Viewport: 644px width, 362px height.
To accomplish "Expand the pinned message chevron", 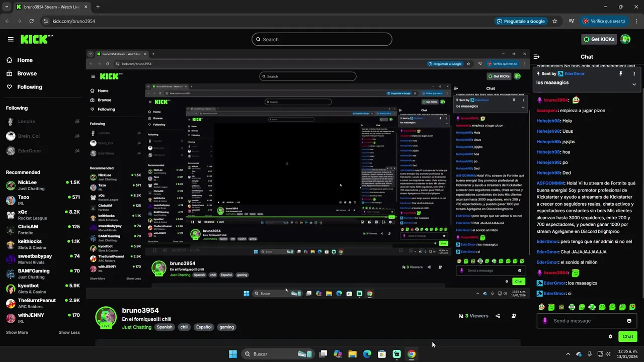I will click(634, 84).
